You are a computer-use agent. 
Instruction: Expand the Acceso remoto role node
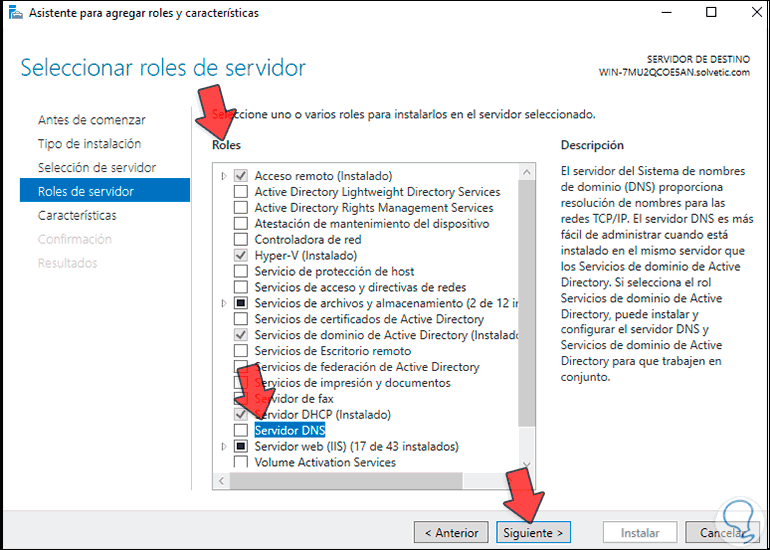[224, 176]
